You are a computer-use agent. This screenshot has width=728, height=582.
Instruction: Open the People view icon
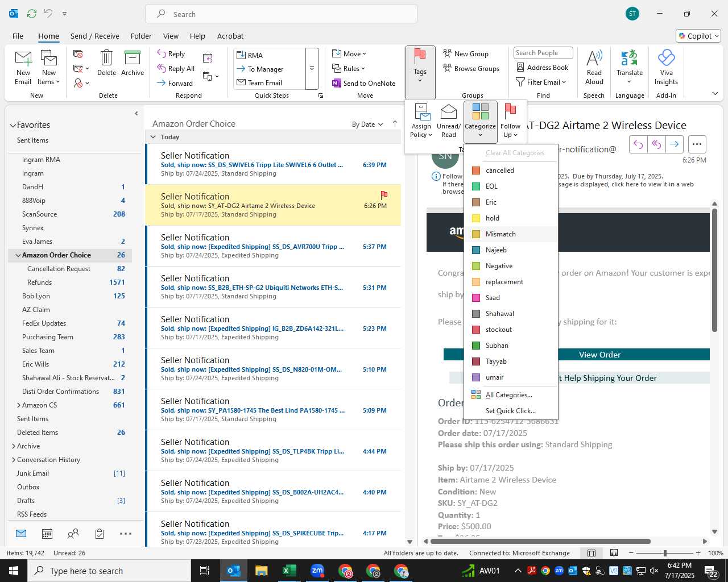(x=73, y=534)
